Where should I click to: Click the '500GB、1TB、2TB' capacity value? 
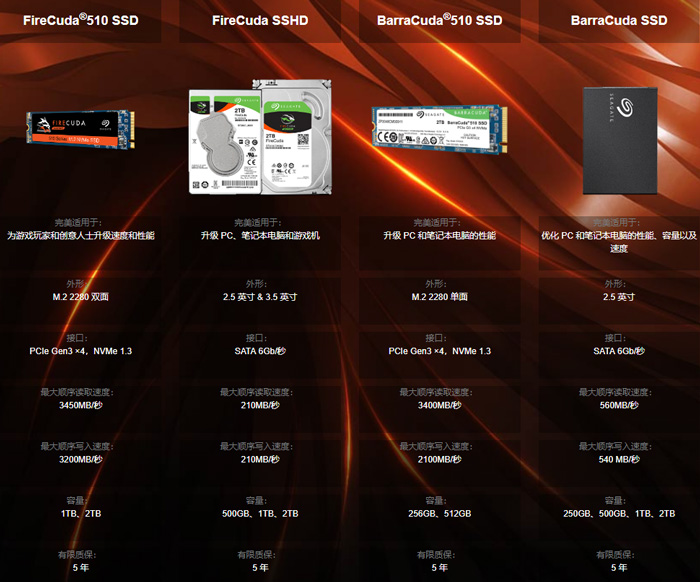click(x=260, y=514)
